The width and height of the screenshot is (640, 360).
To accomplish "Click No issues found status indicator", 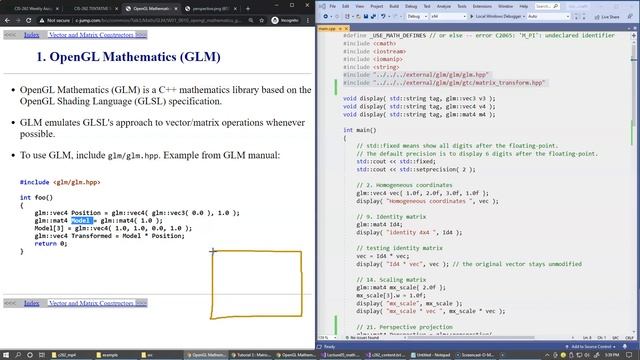I will [x=362, y=338].
